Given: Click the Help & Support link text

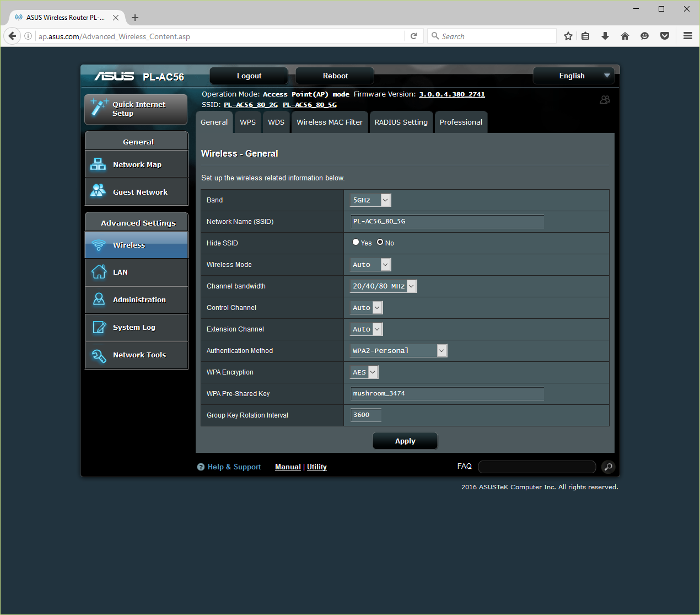Looking at the screenshot, I should (234, 467).
